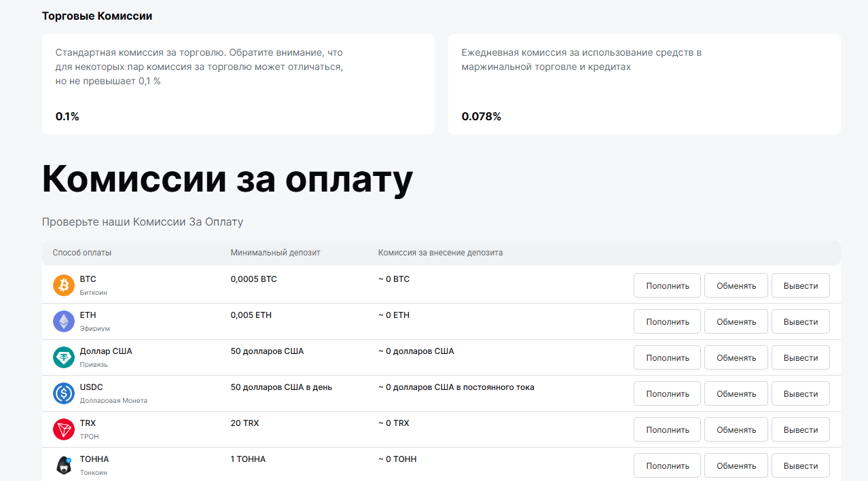This screenshot has height=481, width=868.
Task: Click Обменять in the ТОННА row
Action: (736, 465)
